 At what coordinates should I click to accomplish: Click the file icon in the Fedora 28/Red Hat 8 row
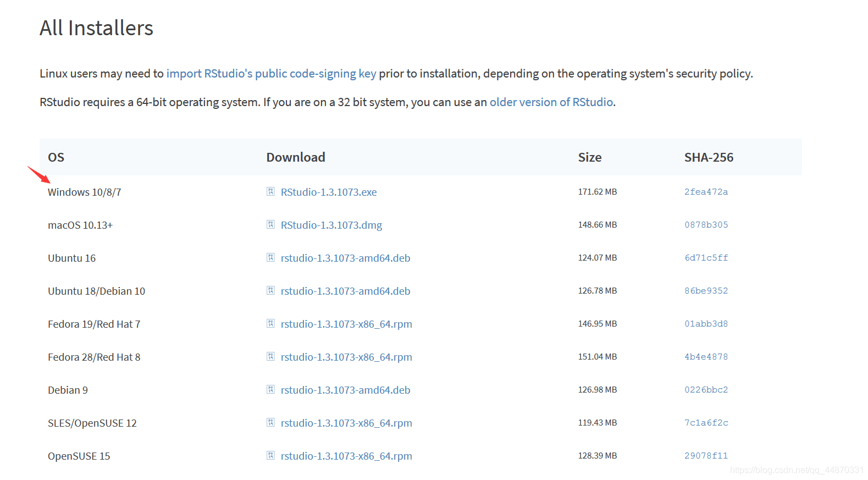click(270, 356)
